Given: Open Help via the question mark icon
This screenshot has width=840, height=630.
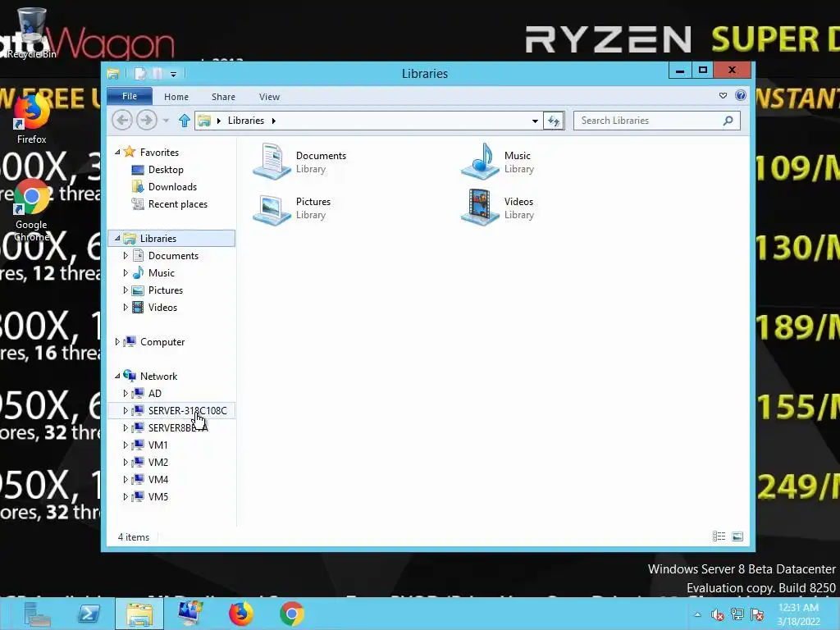Looking at the screenshot, I should click(x=741, y=95).
